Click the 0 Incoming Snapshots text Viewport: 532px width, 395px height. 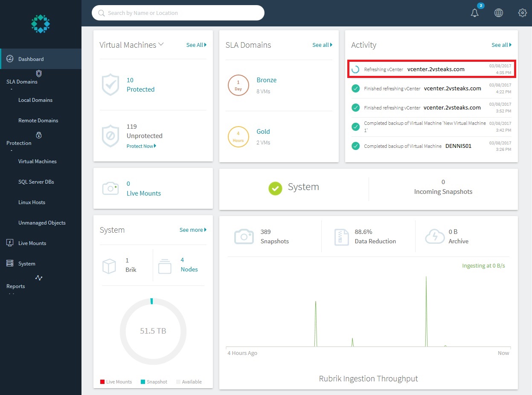[443, 187]
